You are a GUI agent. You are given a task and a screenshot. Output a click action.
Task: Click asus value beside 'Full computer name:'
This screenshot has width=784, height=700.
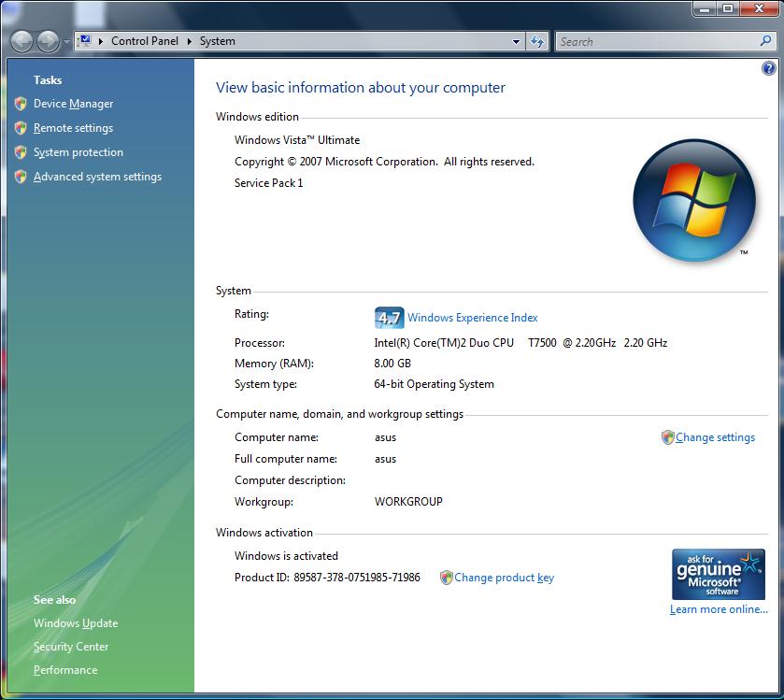click(x=385, y=459)
